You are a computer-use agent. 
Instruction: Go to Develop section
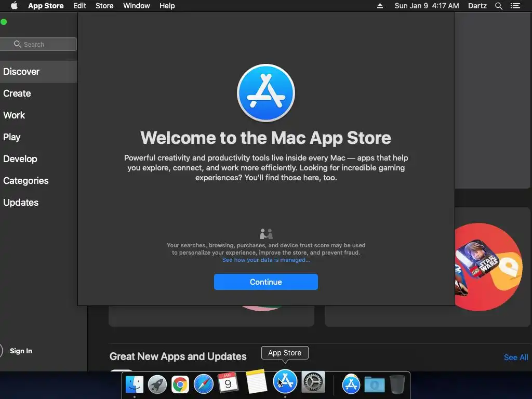pyautogui.click(x=20, y=159)
